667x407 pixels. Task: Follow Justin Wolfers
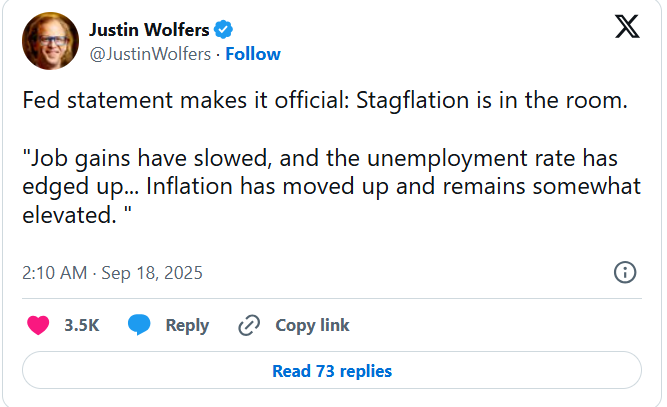coord(253,54)
